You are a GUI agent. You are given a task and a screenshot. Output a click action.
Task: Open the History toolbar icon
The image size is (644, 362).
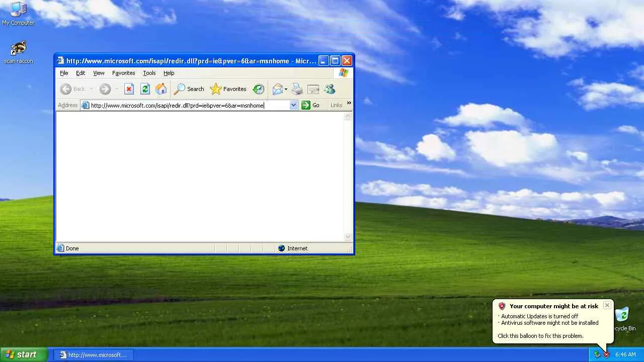258,89
